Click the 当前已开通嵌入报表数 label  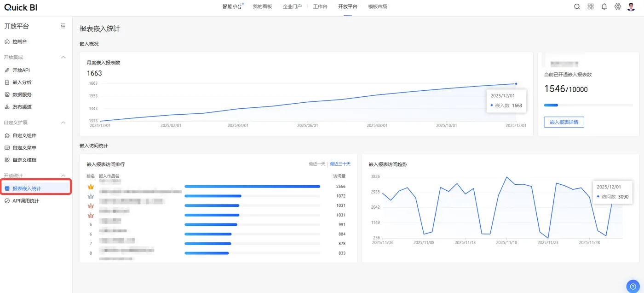tap(568, 74)
